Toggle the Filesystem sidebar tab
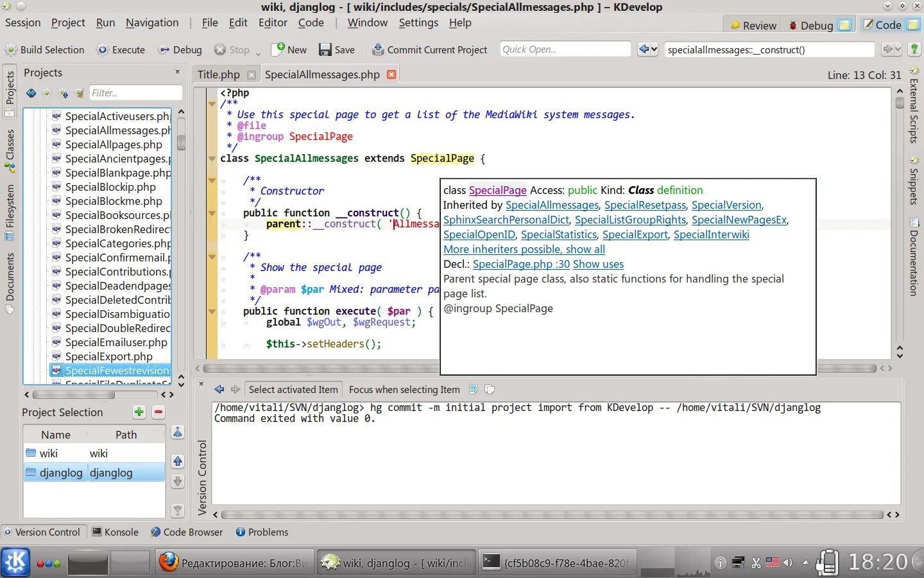Image resolution: width=924 pixels, height=578 pixels. (x=10, y=212)
